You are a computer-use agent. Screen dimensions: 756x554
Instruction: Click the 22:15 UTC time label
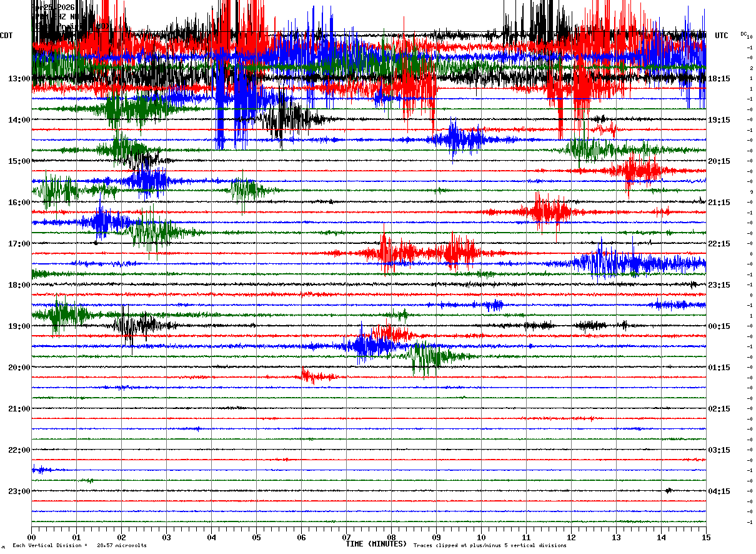719,244
